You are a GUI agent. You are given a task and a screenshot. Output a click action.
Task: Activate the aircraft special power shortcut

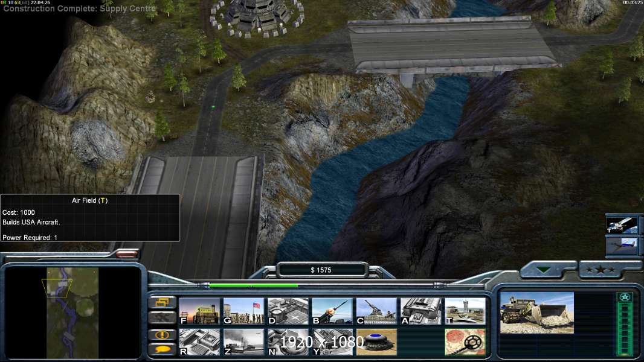pyautogui.click(x=622, y=246)
